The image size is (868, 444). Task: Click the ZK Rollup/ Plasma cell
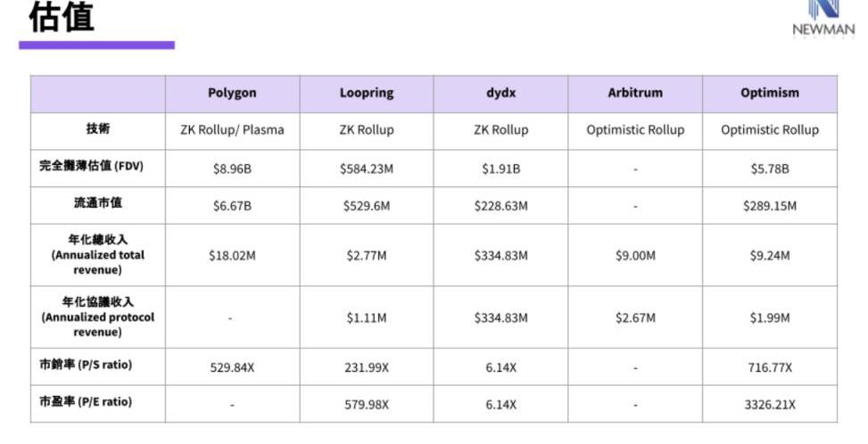(232, 130)
